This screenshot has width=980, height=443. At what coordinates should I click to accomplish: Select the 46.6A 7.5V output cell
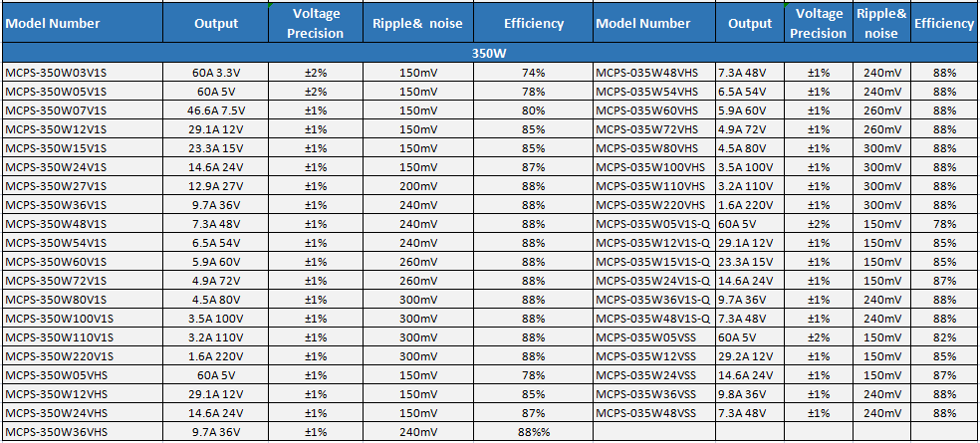pos(216,111)
